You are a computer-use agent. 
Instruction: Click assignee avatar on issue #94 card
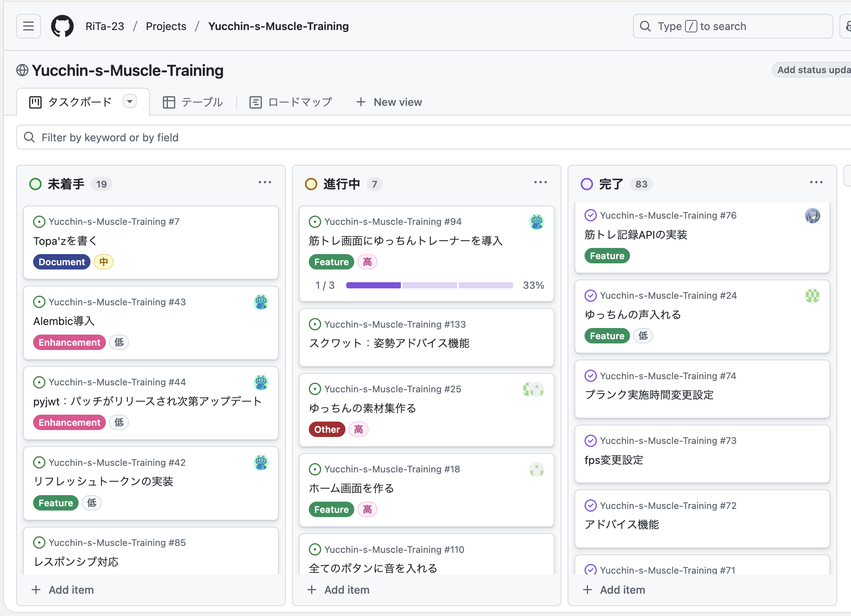(536, 222)
